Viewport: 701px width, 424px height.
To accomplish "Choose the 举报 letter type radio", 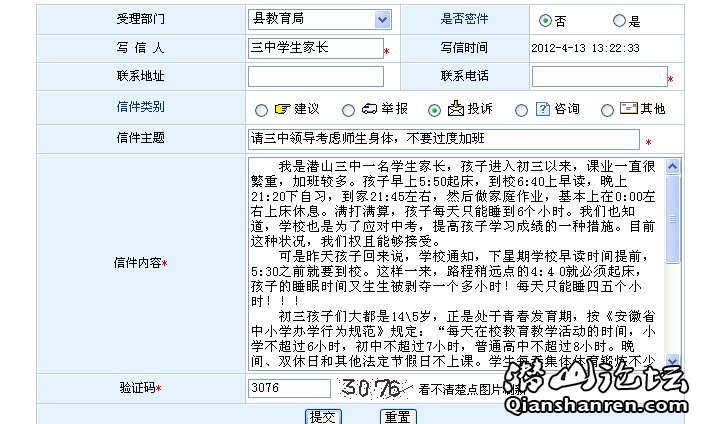I will coord(348,110).
